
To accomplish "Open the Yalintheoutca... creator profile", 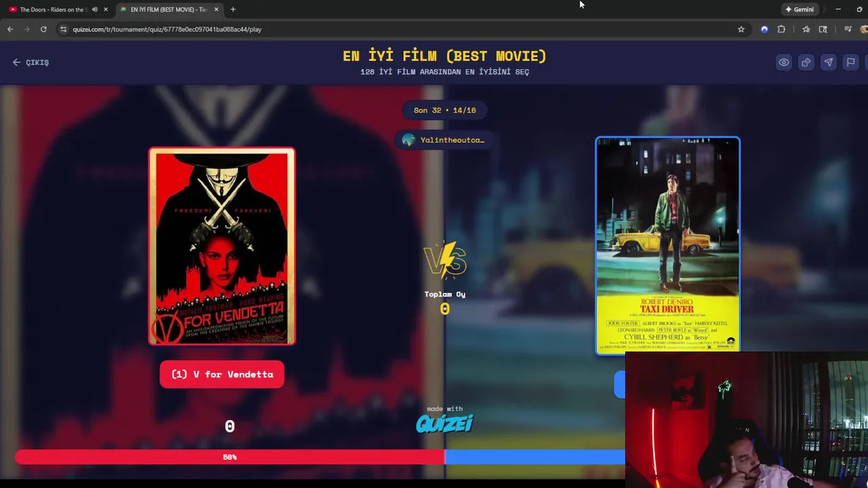I will [x=444, y=140].
